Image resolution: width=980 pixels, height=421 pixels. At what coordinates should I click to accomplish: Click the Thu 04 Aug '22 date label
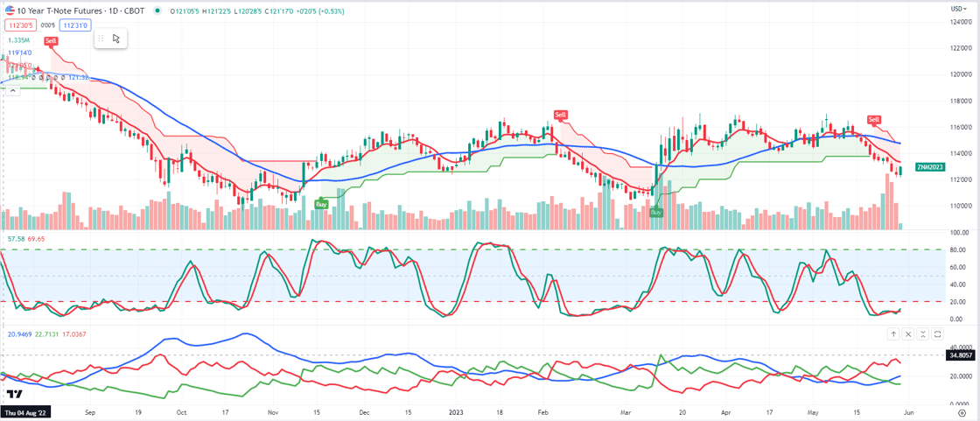pos(24,413)
